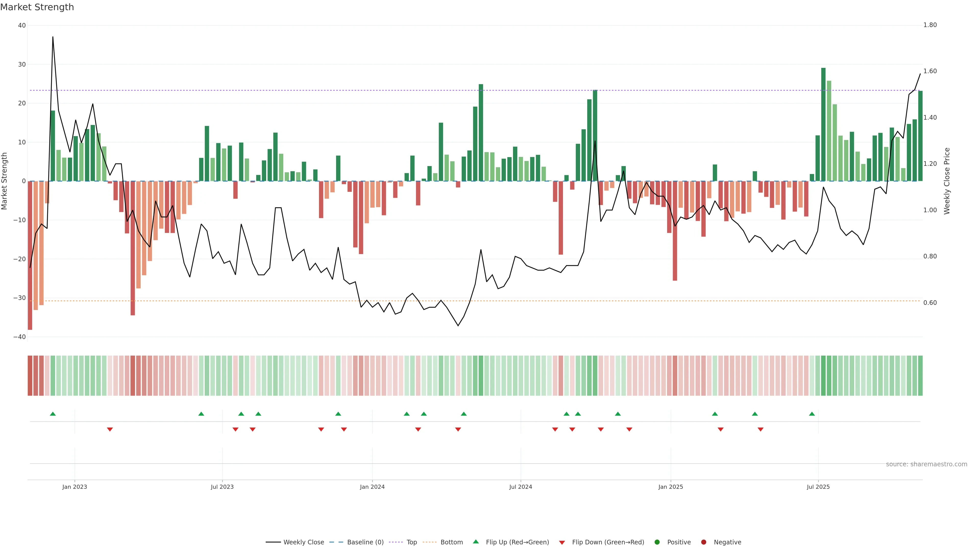The height and width of the screenshot is (551, 980).
Task: Click the leftmost green flip-up triangle marker
Action: pyautogui.click(x=53, y=414)
